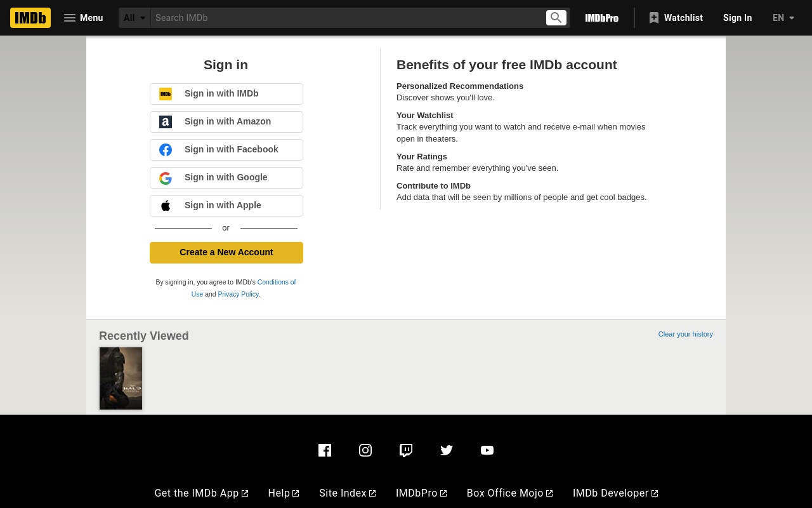The width and height of the screenshot is (812, 508).
Task: Click Create a New Account
Action: [x=226, y=253]
